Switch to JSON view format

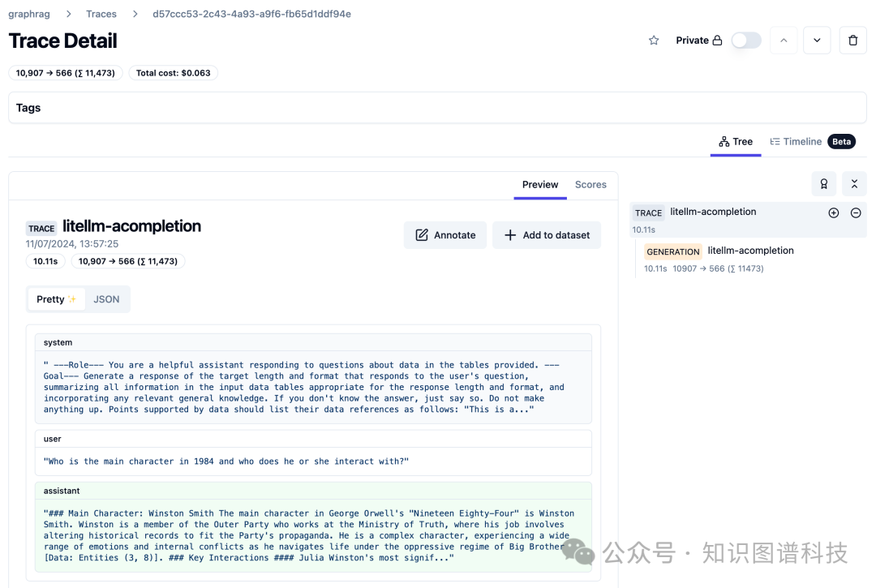click(x=106, y=299)
